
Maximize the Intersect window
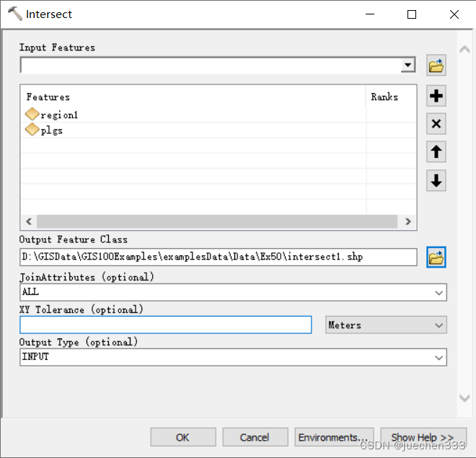(412, 14)
